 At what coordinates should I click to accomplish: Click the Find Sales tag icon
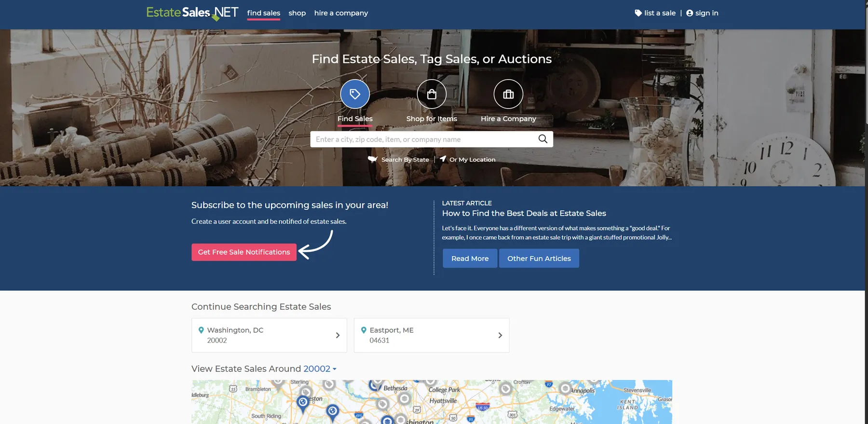(x=355, y=94)
